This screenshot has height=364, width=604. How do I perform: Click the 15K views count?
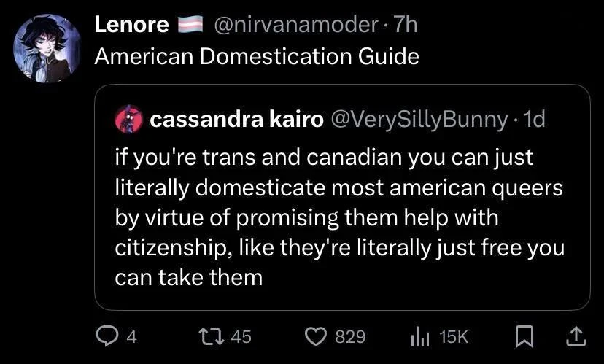click(454, 336)
